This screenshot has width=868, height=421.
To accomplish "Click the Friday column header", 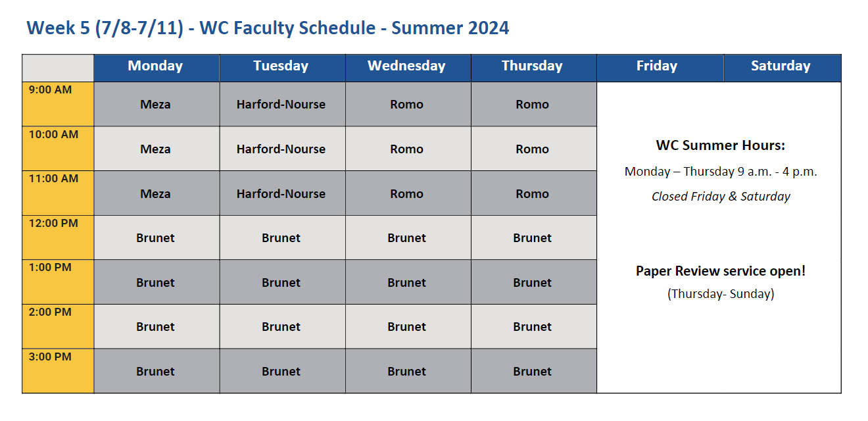I will point(658,66).
